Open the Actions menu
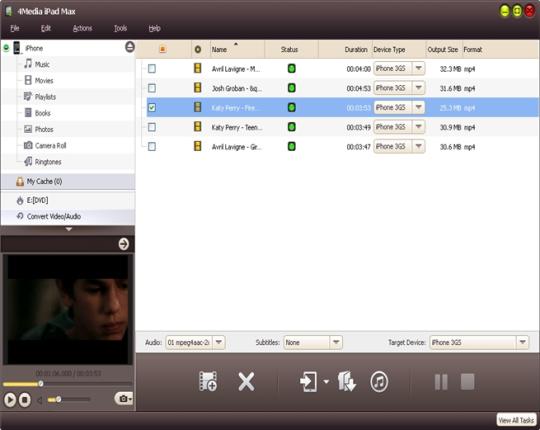The height and width of the screenshot is (430, 540). (x=82, y=28)
